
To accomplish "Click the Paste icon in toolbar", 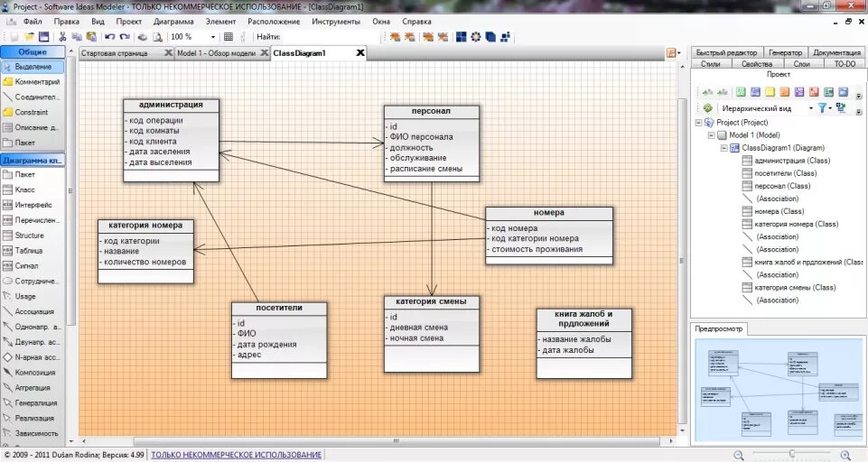I will (91, 36).
